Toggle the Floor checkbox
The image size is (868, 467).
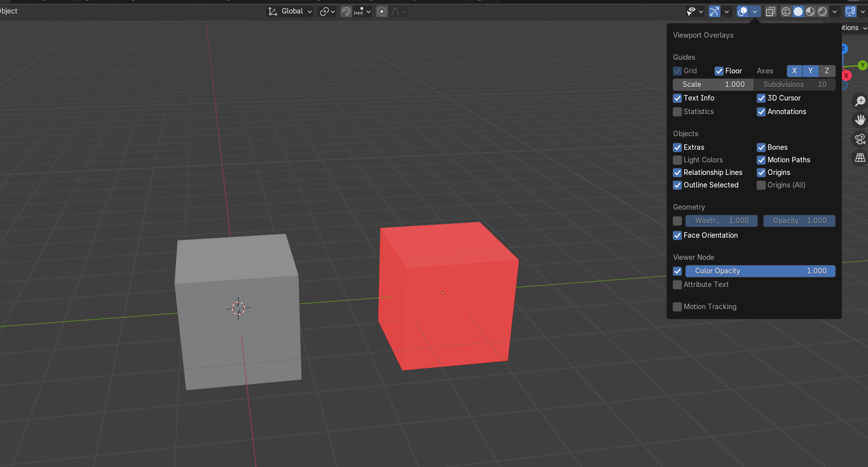719,71
